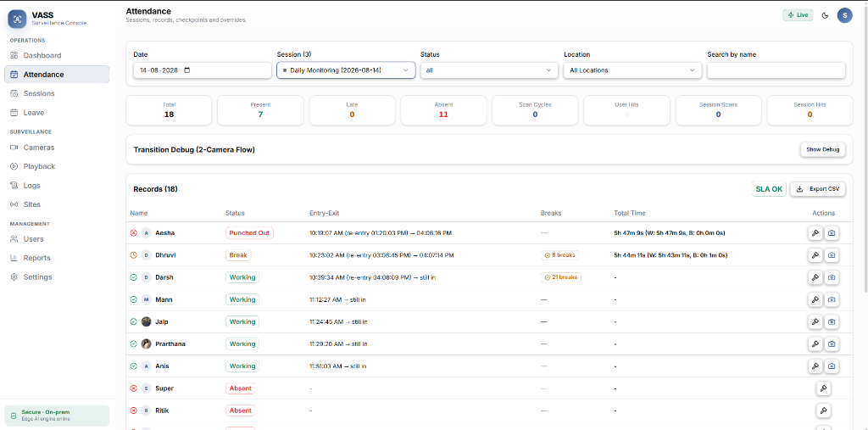Click Dhruvi's Break status badge
The image size is (868, 430).
tap(238, 255)
